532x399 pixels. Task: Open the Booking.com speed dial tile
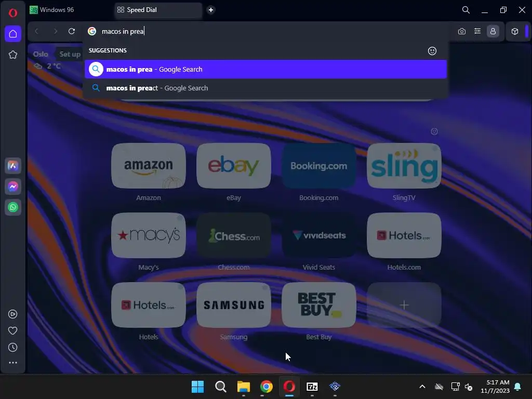pos(319,166)
